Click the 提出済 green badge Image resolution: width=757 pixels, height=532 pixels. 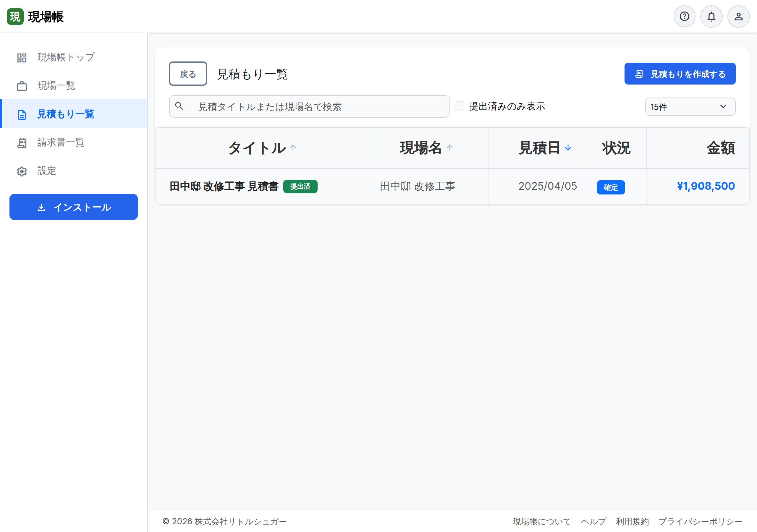tap(300, 186)
